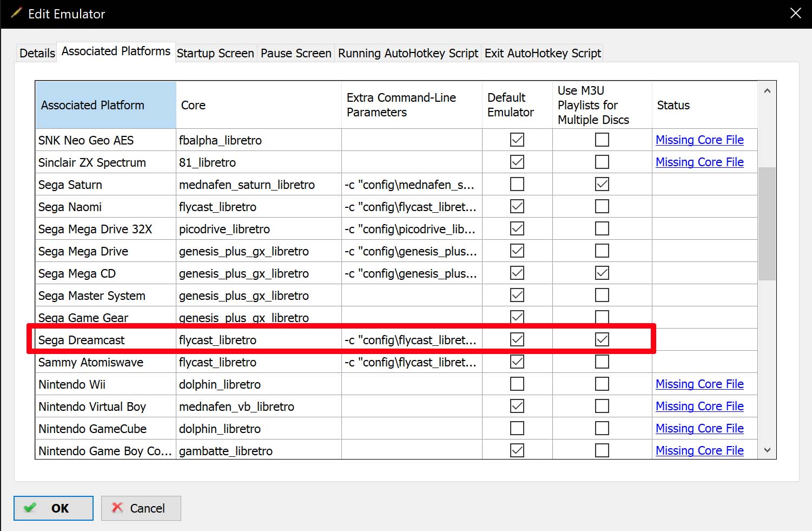The width and height of the screenshot is (812, 531).
Task: Open the Details tab
Action: pyautogui.click(x=37, y=53)
